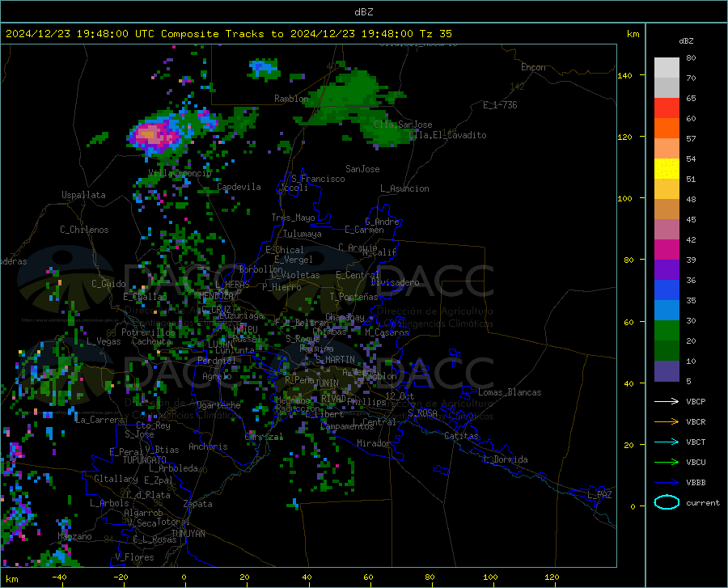Click the green VBCU arrow legend icon

pyautogui.click(x=667, y=463)
